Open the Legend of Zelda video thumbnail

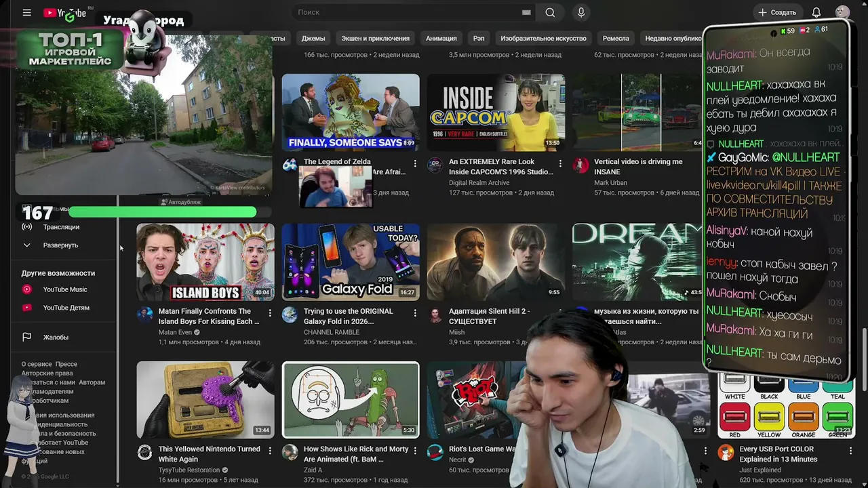[x=351, y=113]
